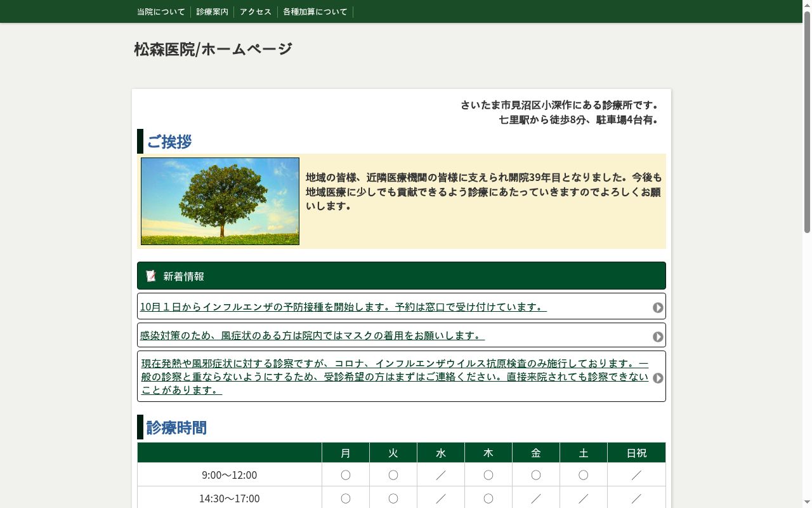Click the 9:00〜12:00 time row label
Viewport: 812px width, 508px height.
click(230, 475)
